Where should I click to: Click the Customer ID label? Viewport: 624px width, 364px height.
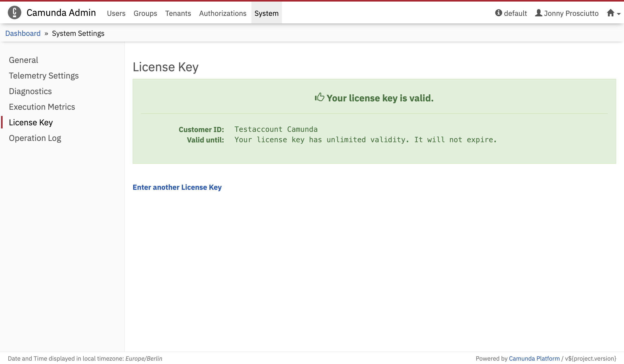(x=201, y=129)
